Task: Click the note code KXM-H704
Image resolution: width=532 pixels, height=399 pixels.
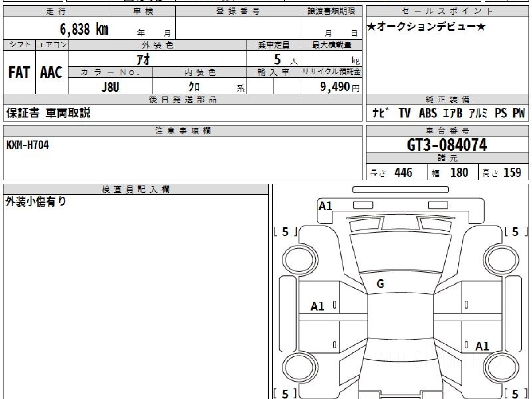Action: click(27, 145)
